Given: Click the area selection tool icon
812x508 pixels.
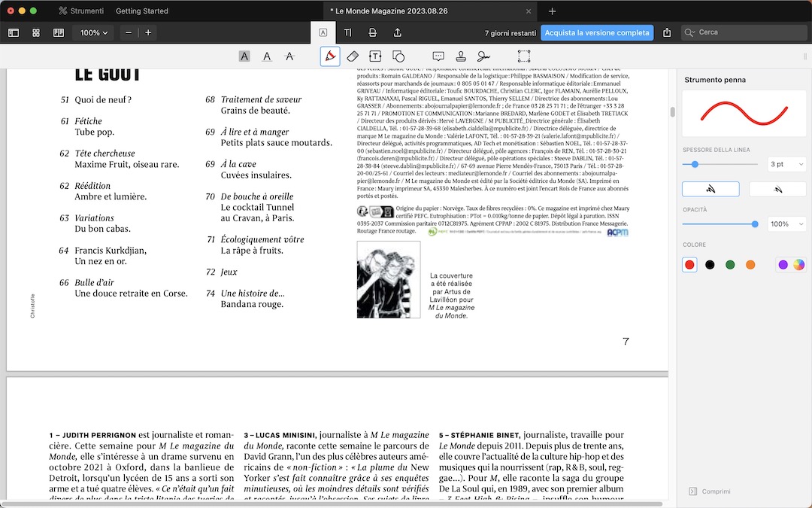Looking at the screenshot, I should 524,56.
